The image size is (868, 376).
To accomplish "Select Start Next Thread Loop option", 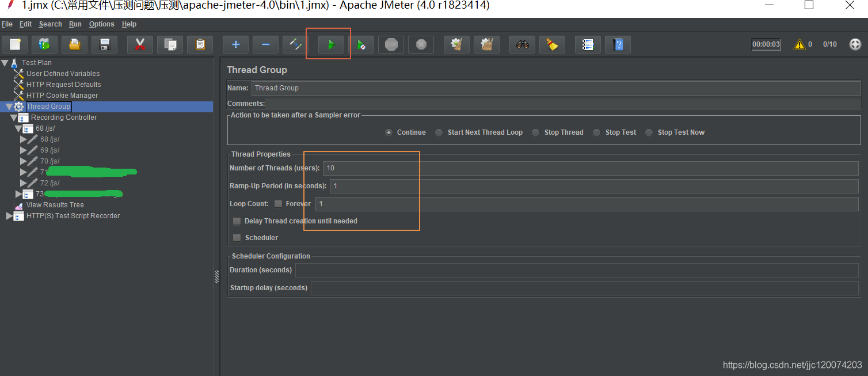I will pyautogui.click(x=439, y=132).
